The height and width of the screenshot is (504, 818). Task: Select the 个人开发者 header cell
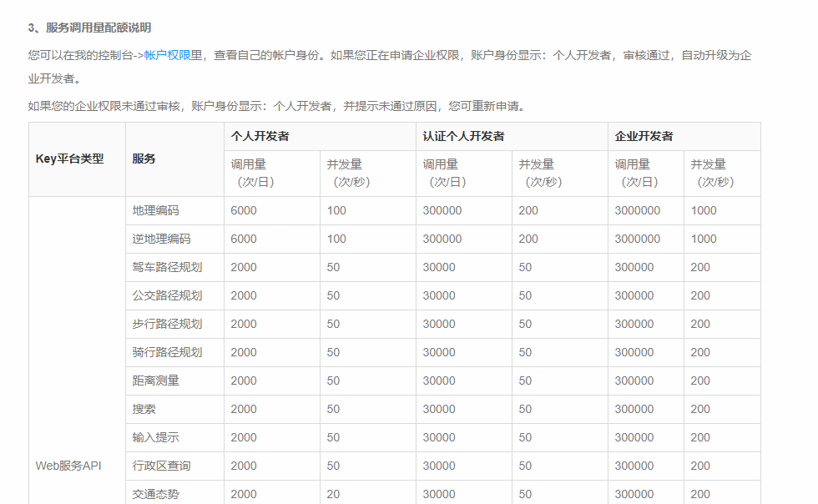point(260,136)
